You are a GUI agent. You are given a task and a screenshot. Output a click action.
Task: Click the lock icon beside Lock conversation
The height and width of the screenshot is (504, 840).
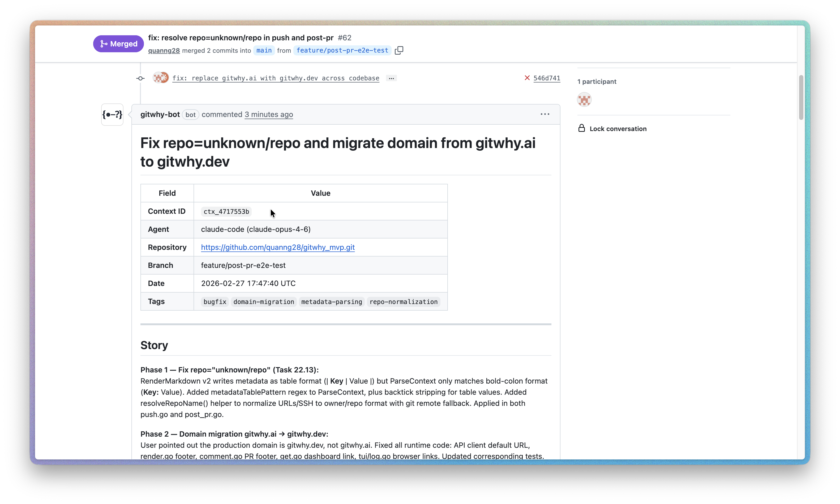click(x=581, y=128)
